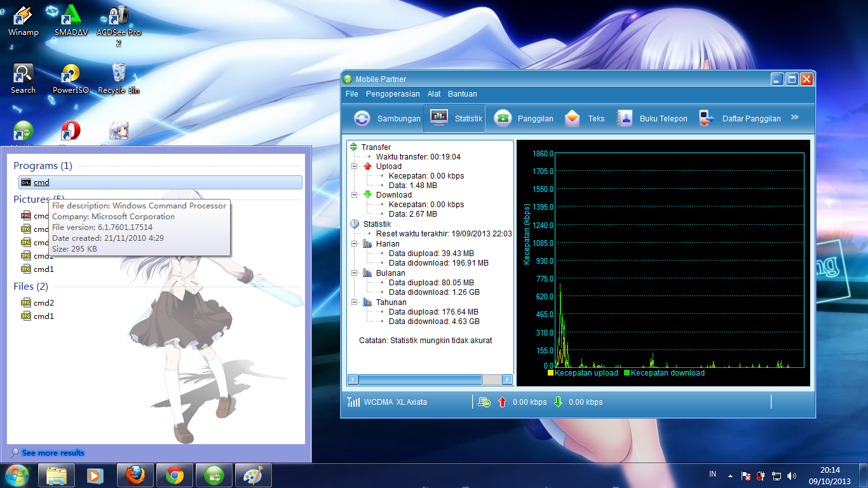Viewport: 868px width, 488px height.
Task: Click the statistics tree scrollbar right arrow
Action: (x=507, y=379)
